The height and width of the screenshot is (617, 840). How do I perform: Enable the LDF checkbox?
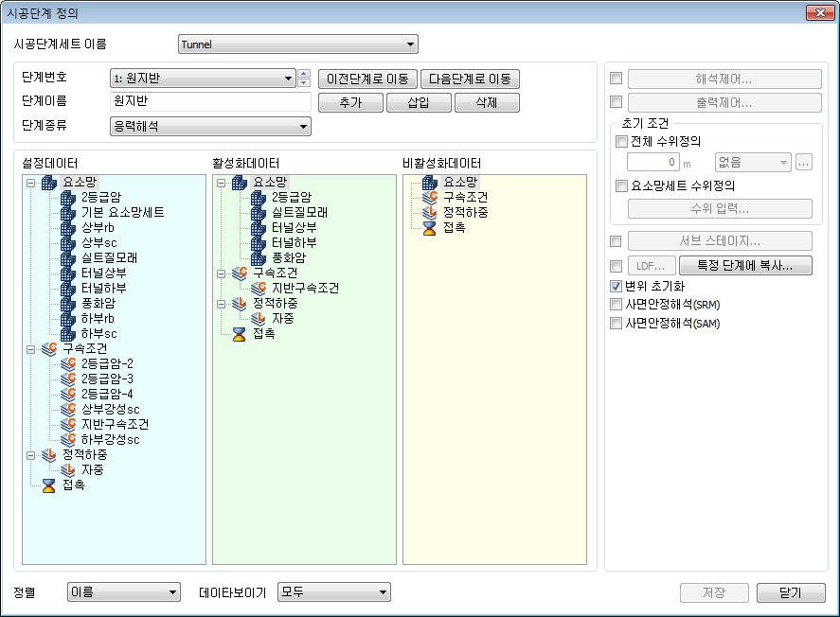coord(617,266)
